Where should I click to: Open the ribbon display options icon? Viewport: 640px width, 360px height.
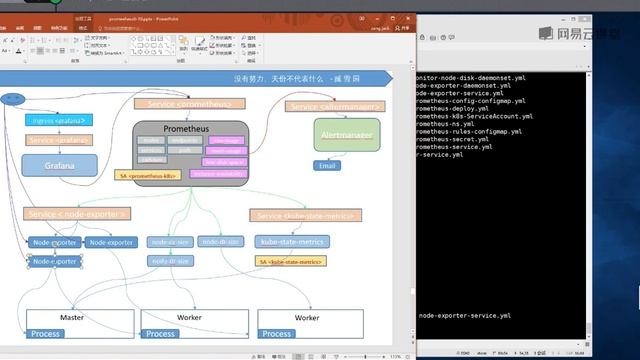pos(362,19)
